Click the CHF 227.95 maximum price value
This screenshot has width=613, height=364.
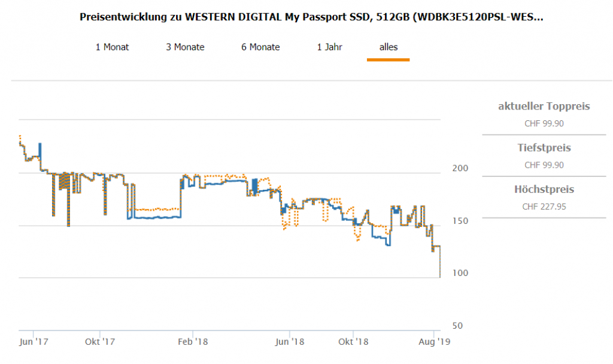tap(544, 207)
